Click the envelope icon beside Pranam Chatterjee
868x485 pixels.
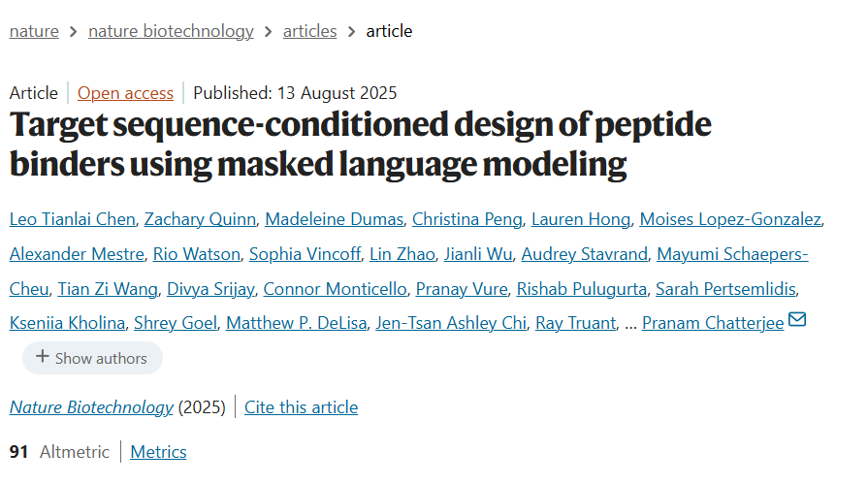tap(797, 320)
